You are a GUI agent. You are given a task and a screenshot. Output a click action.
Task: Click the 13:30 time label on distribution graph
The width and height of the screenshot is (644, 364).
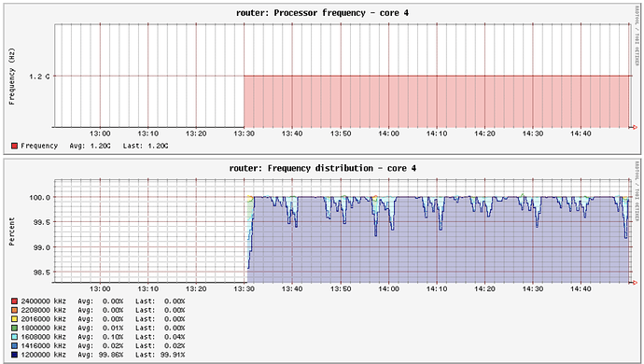pos(244,288)
